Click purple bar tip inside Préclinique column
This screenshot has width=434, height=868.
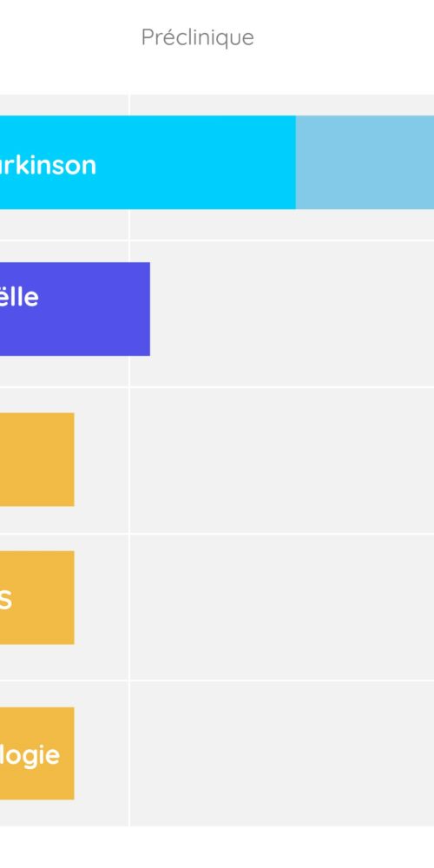[x=140, y=309]
